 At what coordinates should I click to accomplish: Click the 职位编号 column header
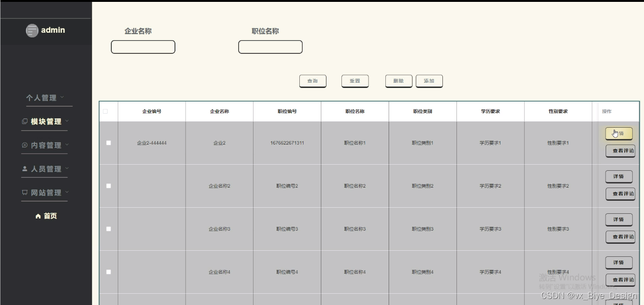pyautogui.click(x=287, y=111)
